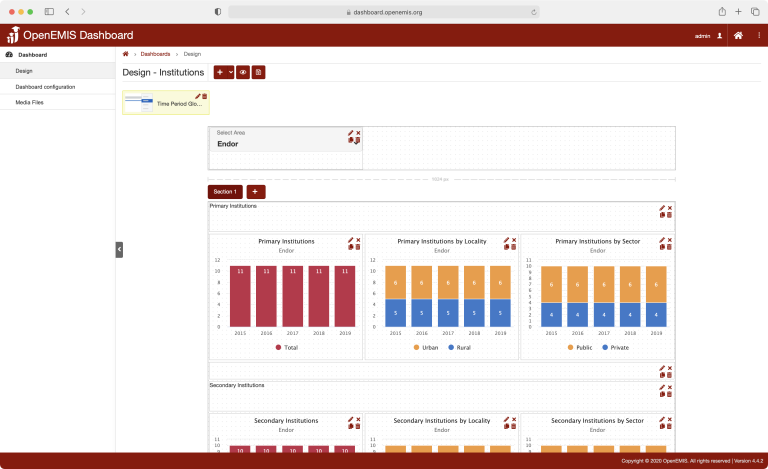Open Dashboard configuration in the sidebar
The height and width of the screenshot is (469, 768).
[44, 87]
